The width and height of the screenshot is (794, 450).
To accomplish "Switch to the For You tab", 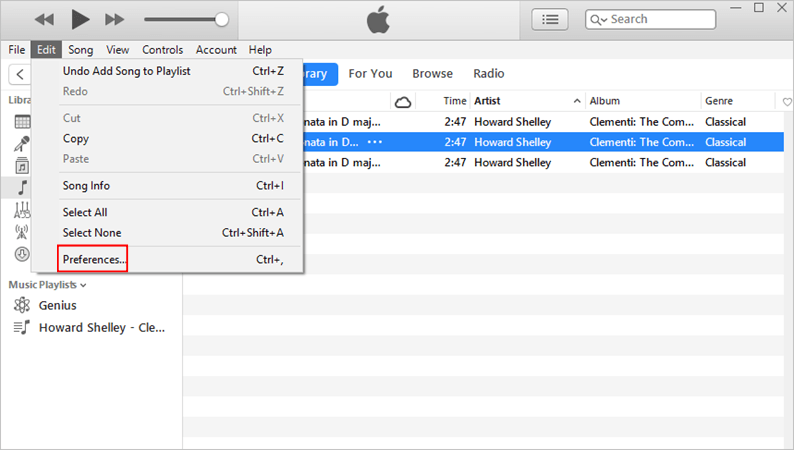I will 370,73.
